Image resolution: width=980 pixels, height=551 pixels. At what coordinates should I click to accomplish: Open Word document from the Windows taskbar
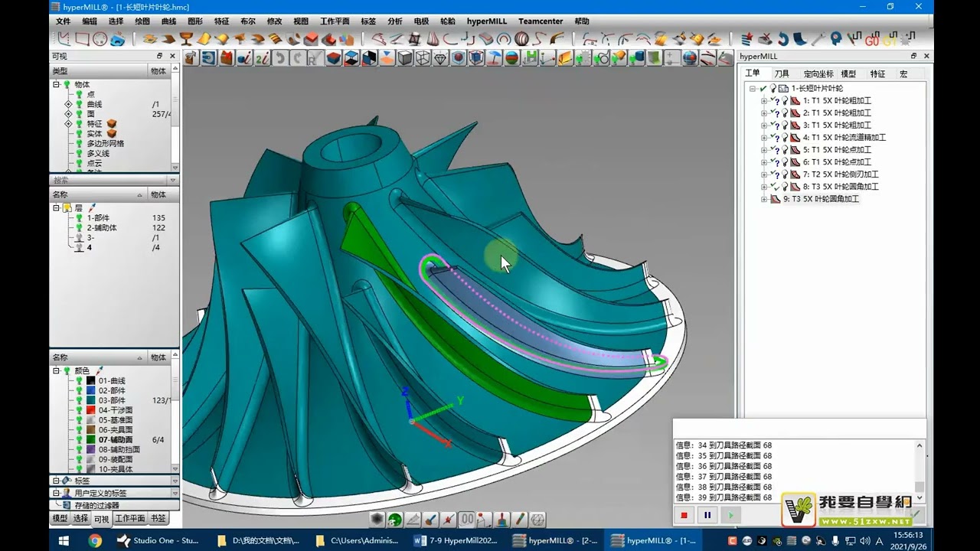coord(455,540)
